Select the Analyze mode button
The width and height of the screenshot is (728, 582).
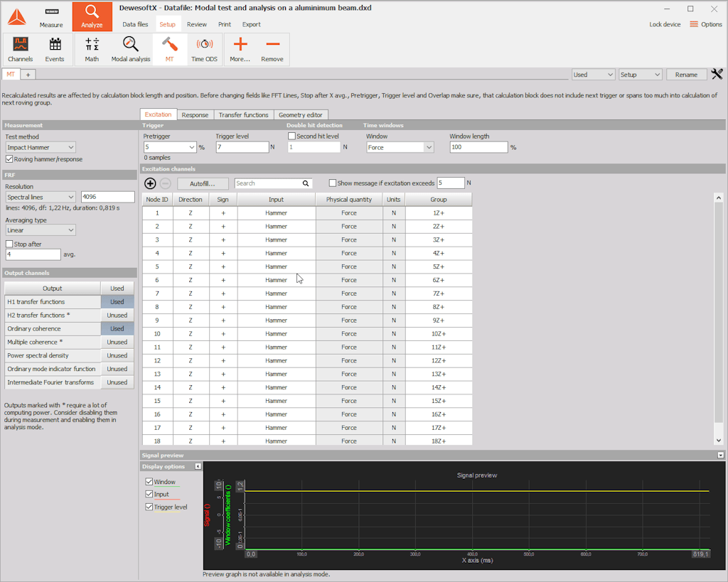pyautogui.click(x=92, y=17)
